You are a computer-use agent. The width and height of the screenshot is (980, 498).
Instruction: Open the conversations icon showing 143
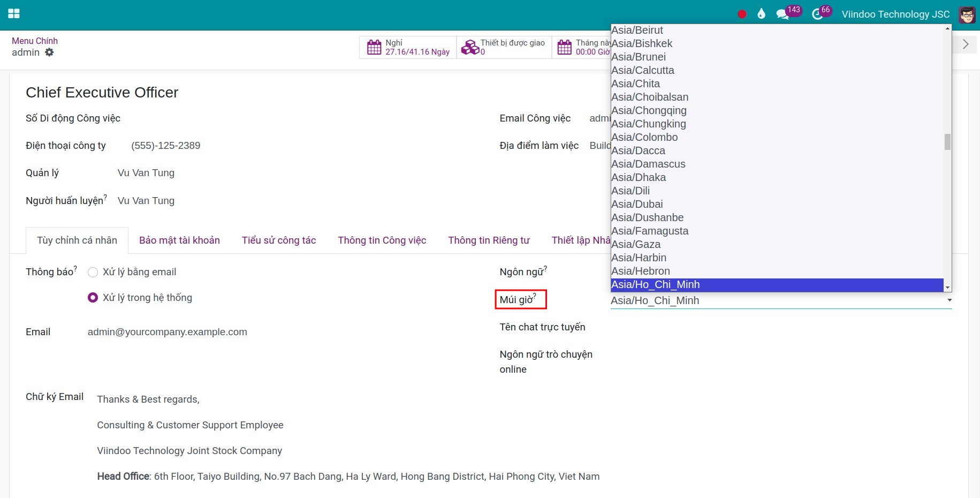click(x=788, y=13)
